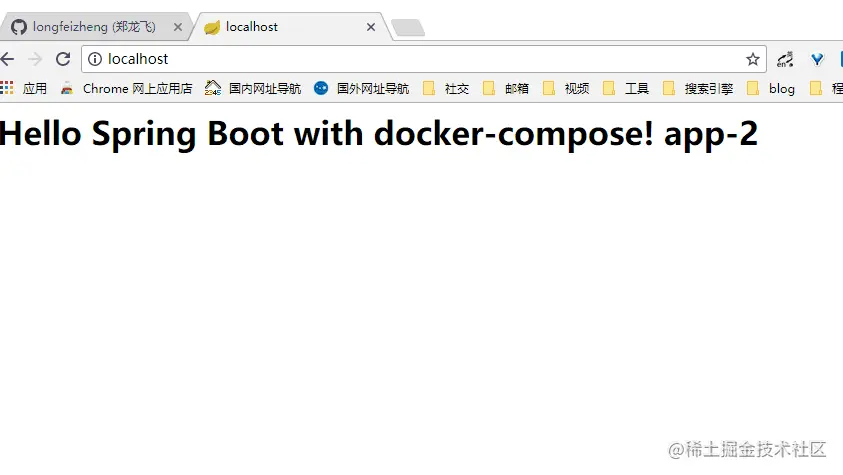The image size is (843, 475).
Task: Expand the blog bookmark folder
Action: 771,88
